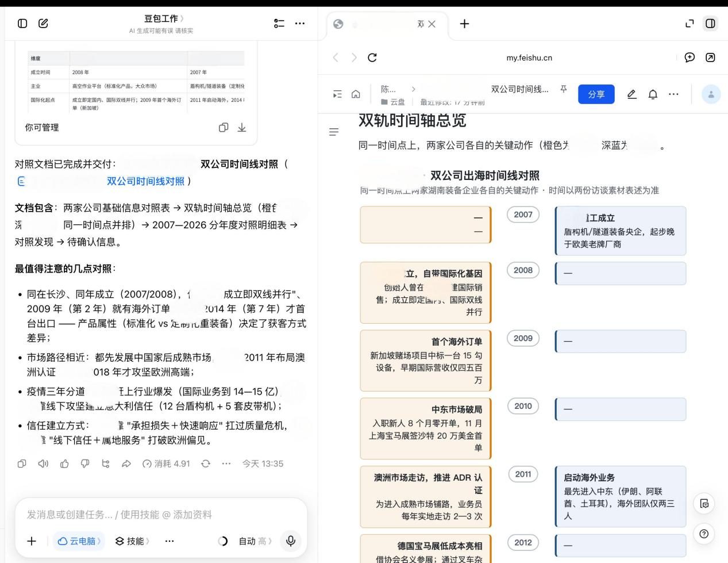The image size is (728, 563).
Task: Click floating document comment icon
Action: click(704, 504)
